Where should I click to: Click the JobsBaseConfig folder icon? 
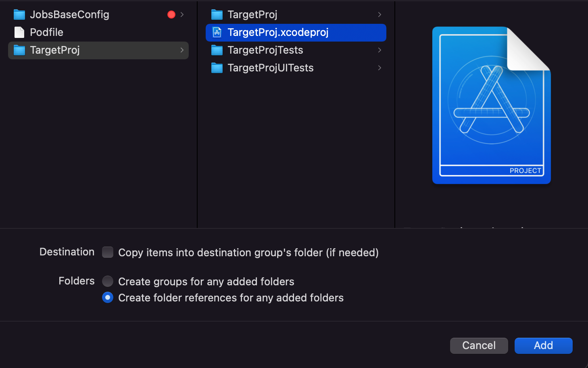[19, 15]
